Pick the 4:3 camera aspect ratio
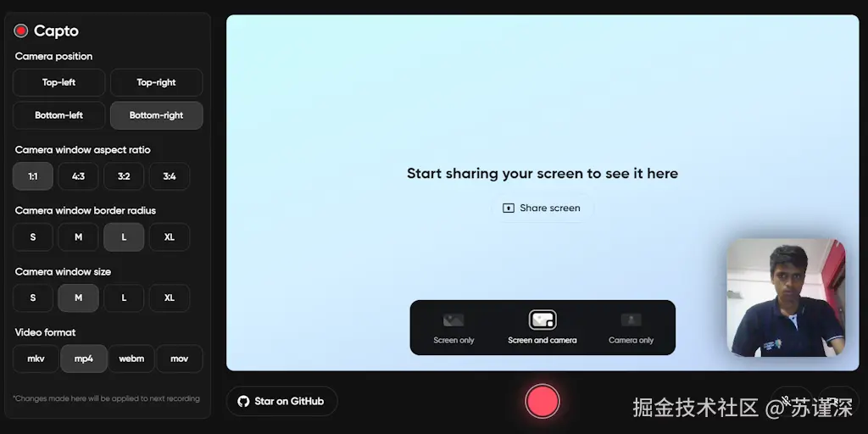 78,176
